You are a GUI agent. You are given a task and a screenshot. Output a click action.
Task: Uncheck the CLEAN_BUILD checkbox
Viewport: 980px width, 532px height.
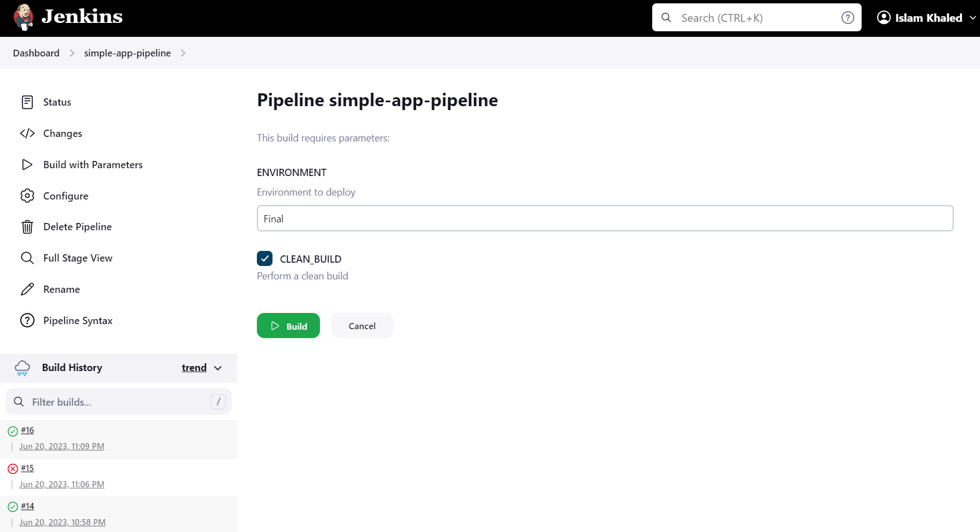point(265,258)
